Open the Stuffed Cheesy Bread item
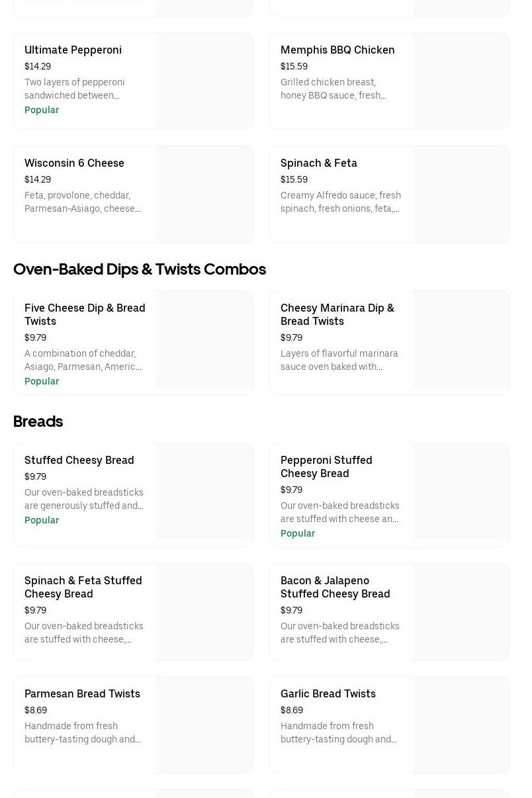The height and width of the screenshot is (798, 532). (79, 461)
